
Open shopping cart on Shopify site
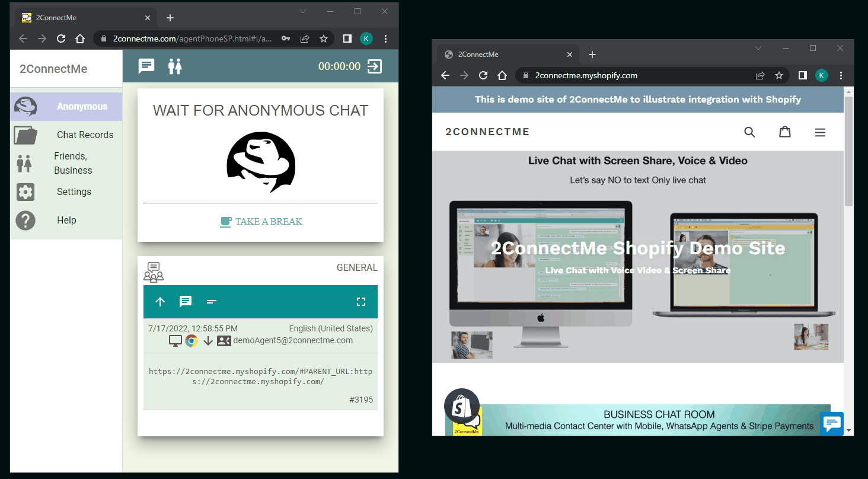click(x=785, y=132)
